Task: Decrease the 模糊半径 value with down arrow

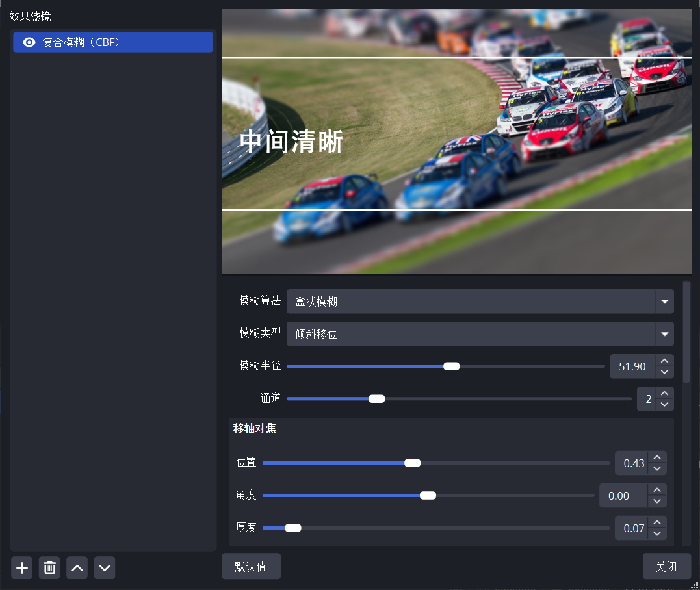Action: pos(664,372)
